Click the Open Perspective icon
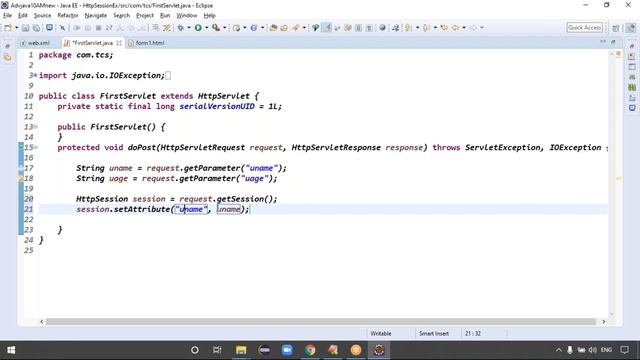Image resolution: width=640 pixels, height=360 pixels. point(616,28)
